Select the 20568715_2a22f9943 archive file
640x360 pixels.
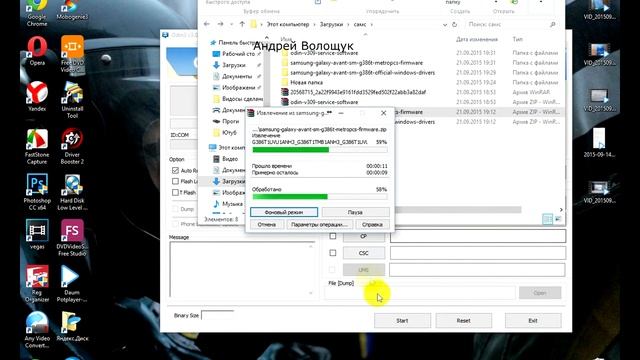[x=358, y=92]
